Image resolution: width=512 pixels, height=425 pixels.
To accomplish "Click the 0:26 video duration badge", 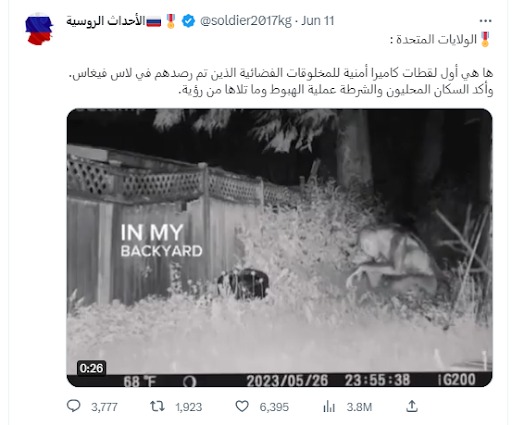I will (x=91, y=368).
